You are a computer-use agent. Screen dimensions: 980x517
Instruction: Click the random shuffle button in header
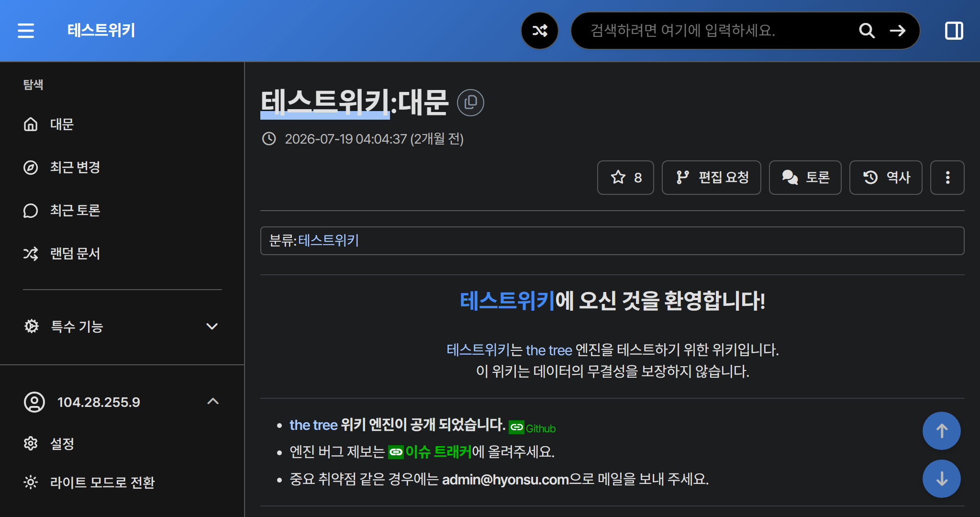pos(540,31)
